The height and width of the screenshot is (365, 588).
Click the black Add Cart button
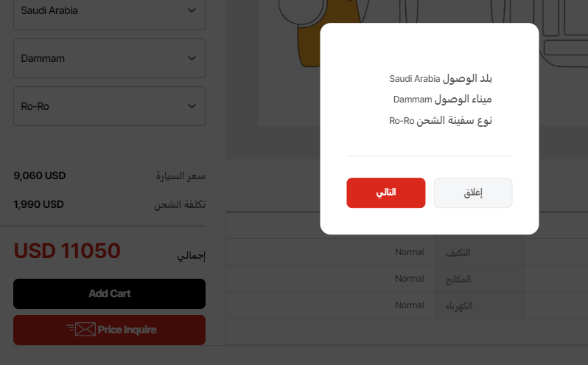[109, 293]
